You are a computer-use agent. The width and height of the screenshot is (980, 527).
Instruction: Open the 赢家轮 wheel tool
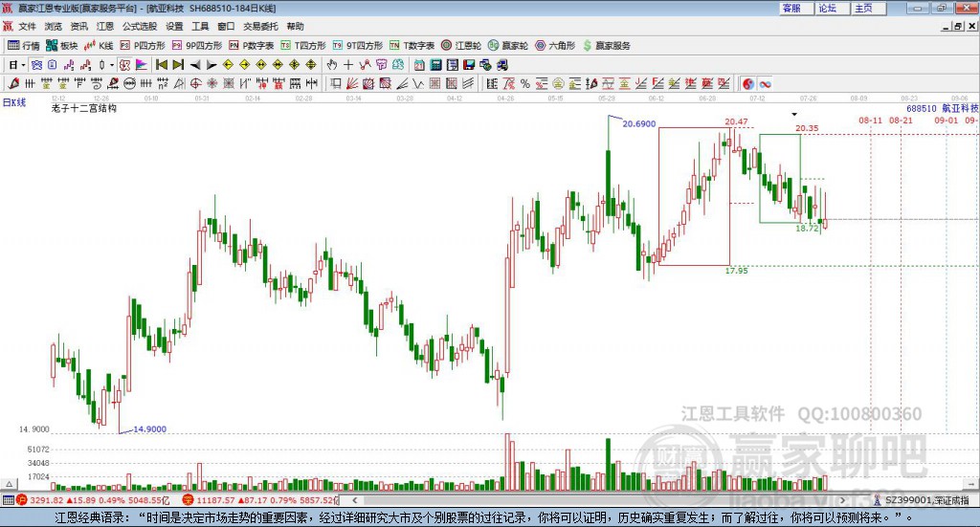(x=508, y=46)
